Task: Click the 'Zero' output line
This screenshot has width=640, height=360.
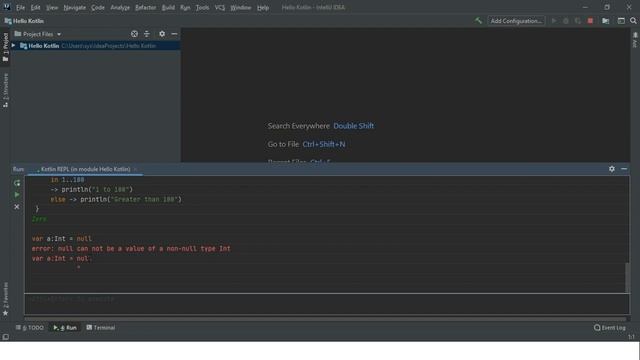Action: [40, 219]
